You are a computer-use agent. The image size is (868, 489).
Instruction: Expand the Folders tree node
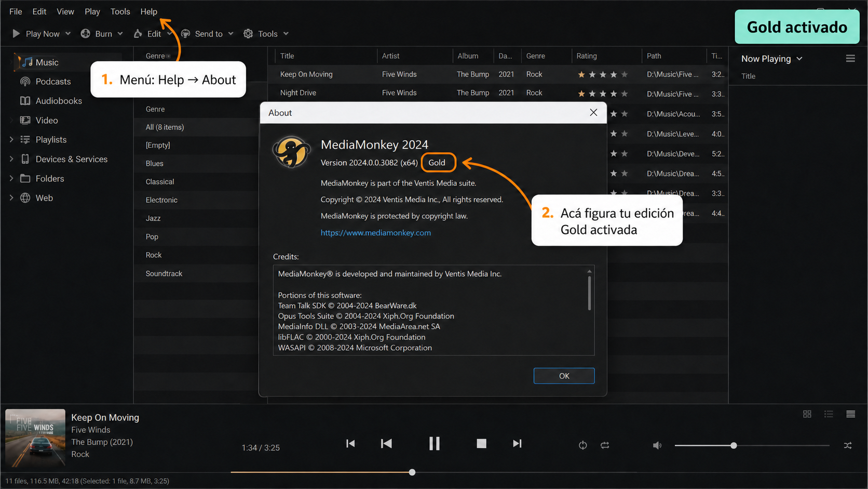point(11,178)
